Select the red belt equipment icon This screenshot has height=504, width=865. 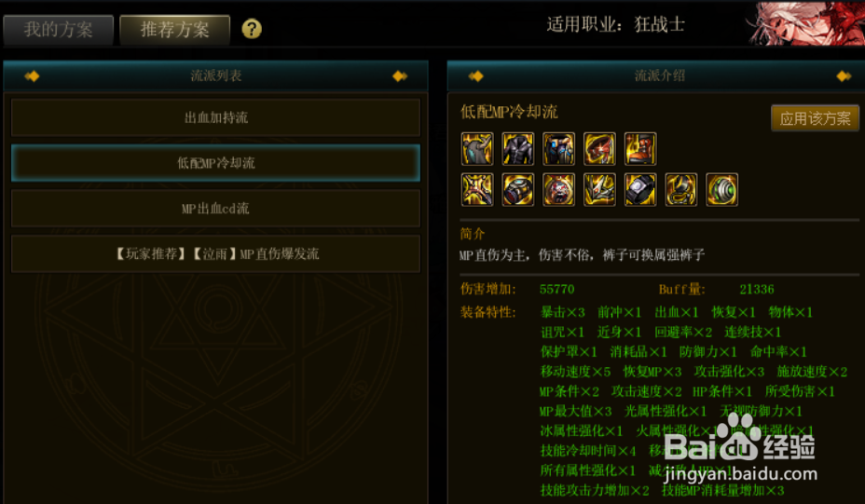click(599, 149)
